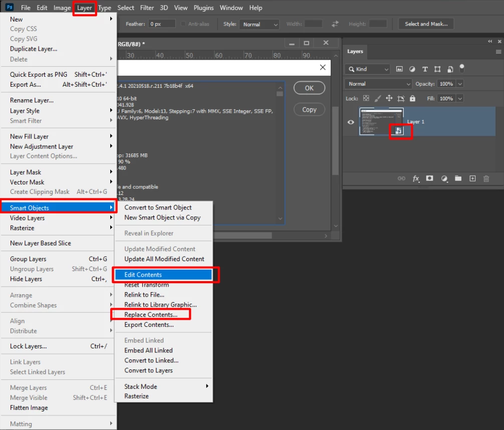Filter layers by type layers icon
The width and height of the screenshot is (504, 430).
tap(425, 69)
